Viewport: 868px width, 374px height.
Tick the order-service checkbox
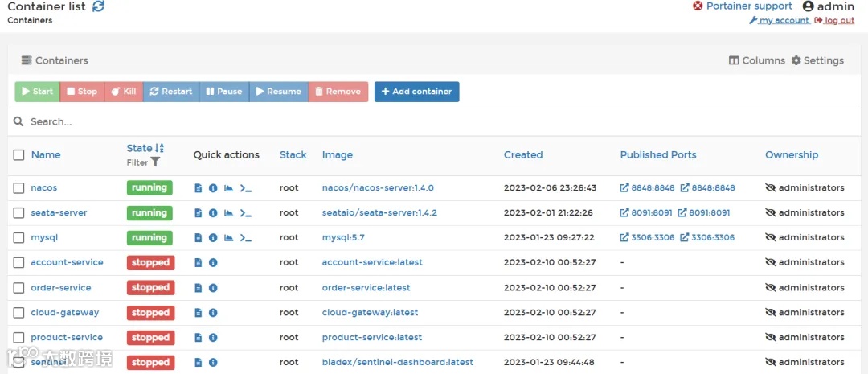18,288
